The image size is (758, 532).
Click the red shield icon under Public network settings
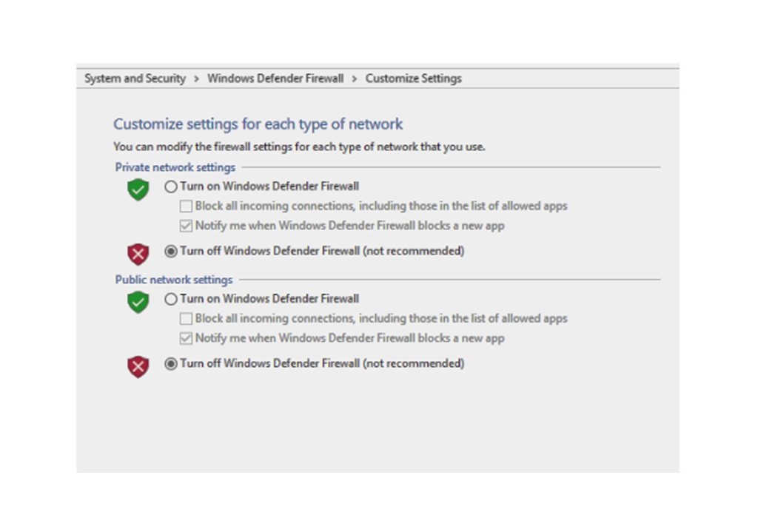138,366
